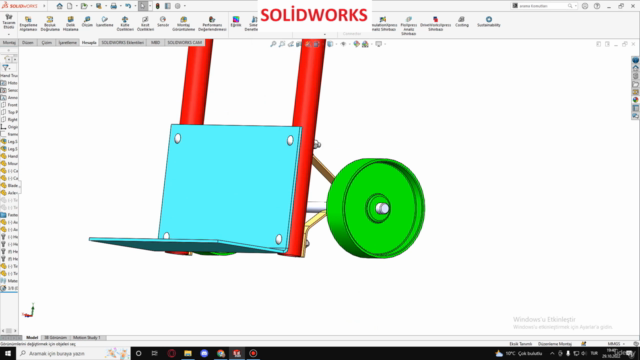
Task: Click the Select cursor tool
Action: click(x=142, y=6)
